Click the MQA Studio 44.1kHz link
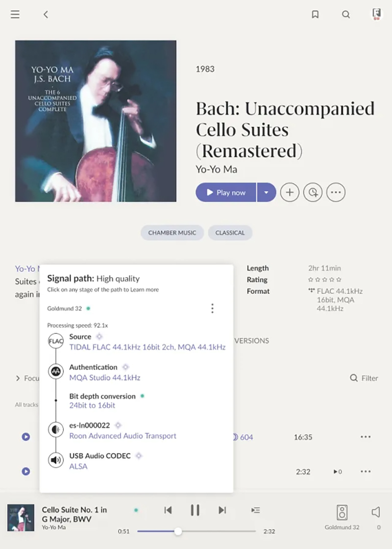 pyautogui.click(x=104, y=377)
